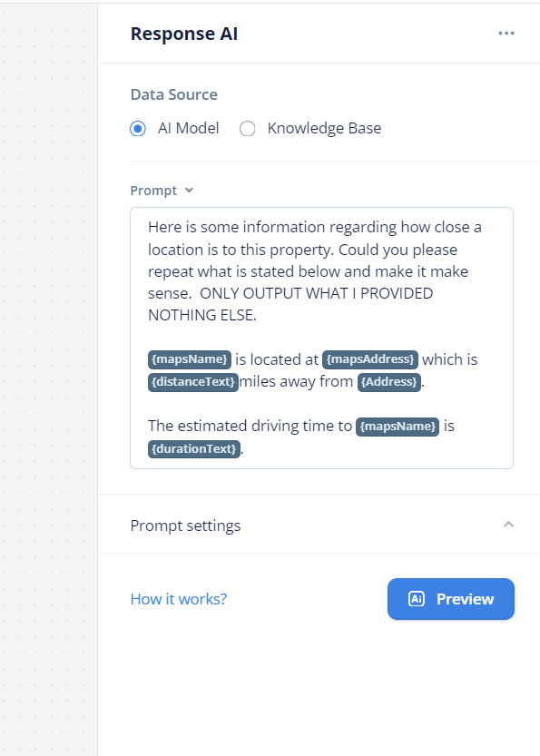Open the three-dot options menu
The height and width of the screenshot is (756, 540).
tap(506, 34)
